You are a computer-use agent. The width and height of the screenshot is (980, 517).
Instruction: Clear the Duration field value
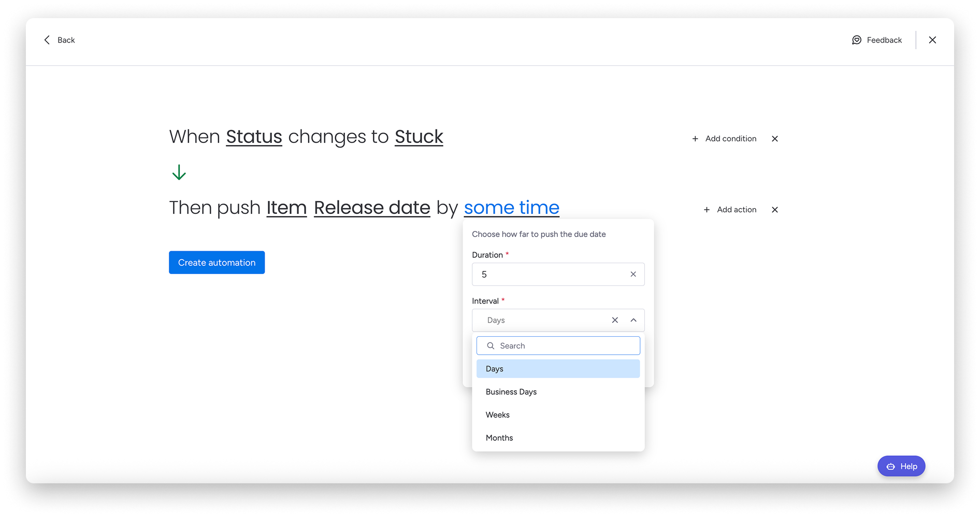tap(633, 274)
